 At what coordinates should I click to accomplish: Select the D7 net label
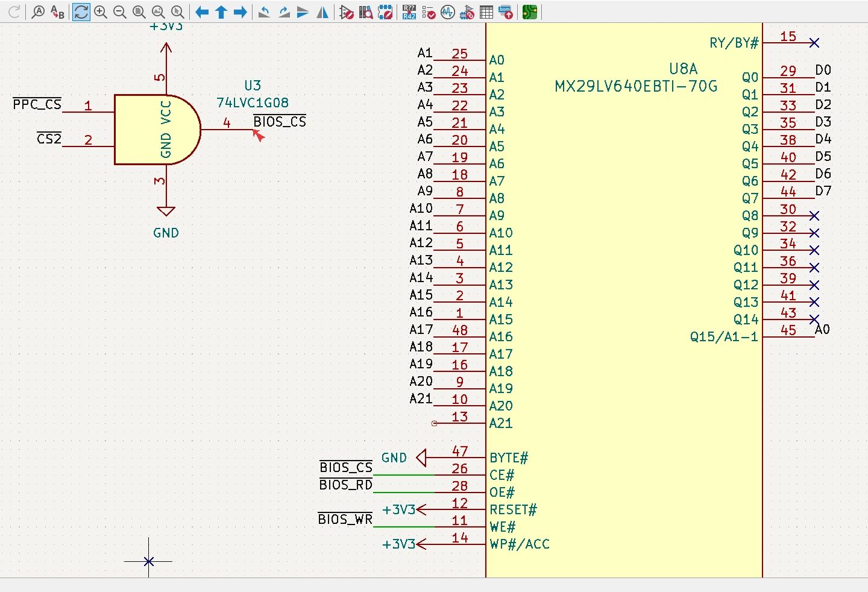click(x=823, y=191)
